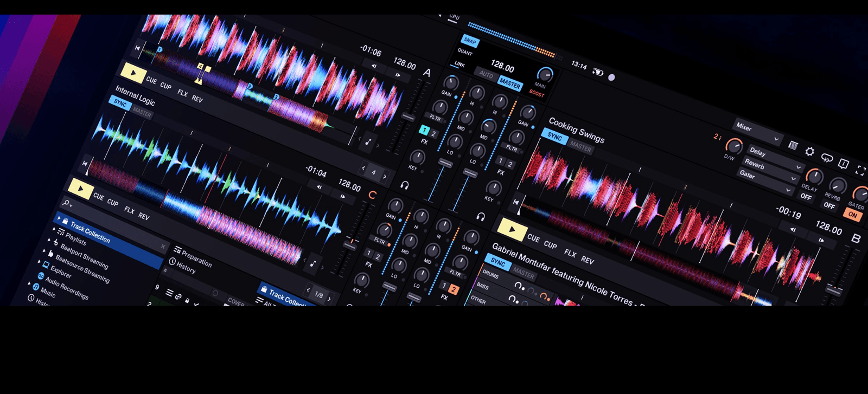The width and height of the screenshot is (868, 394).
Task: Click the headphone cue icon for channel A
Action: pyautogui.click(x=404, y=185)
